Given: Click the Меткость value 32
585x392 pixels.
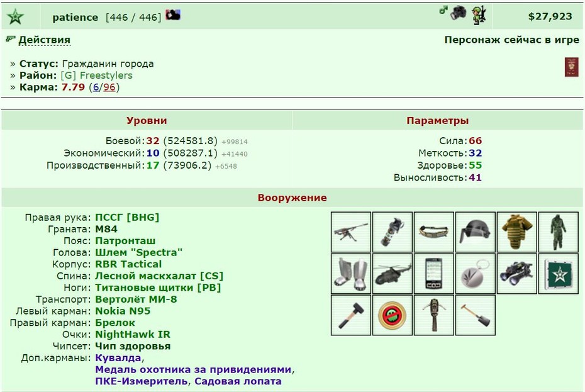Looking at the screenshot, I should tap(476, 153).
